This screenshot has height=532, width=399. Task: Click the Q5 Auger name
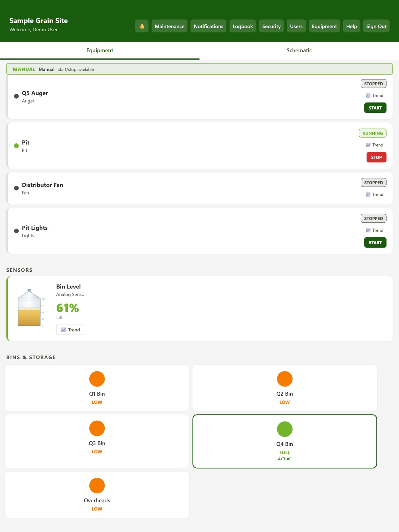tap(35, 93)
